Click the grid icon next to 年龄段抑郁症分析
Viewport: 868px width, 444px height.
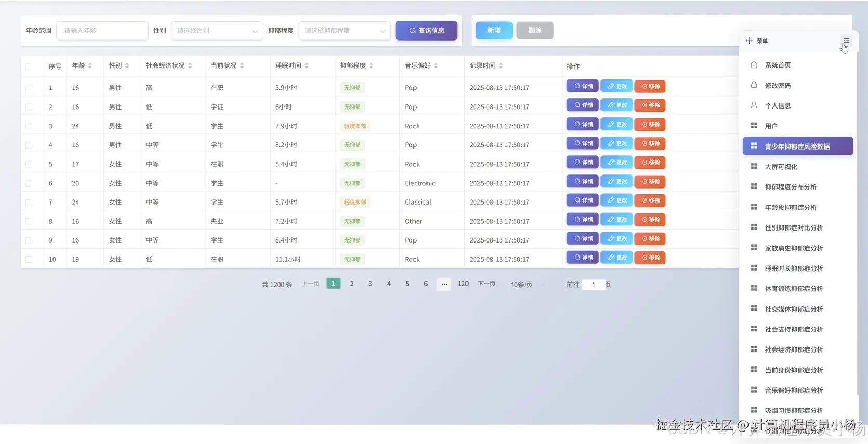tap(754, 207)
